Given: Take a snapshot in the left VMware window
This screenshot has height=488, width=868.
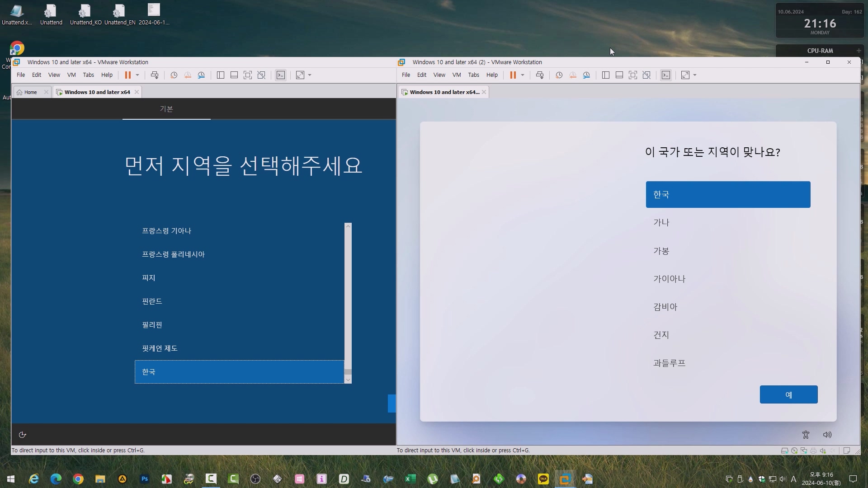Looking at the screenshot, I should (x=174, y=75).
